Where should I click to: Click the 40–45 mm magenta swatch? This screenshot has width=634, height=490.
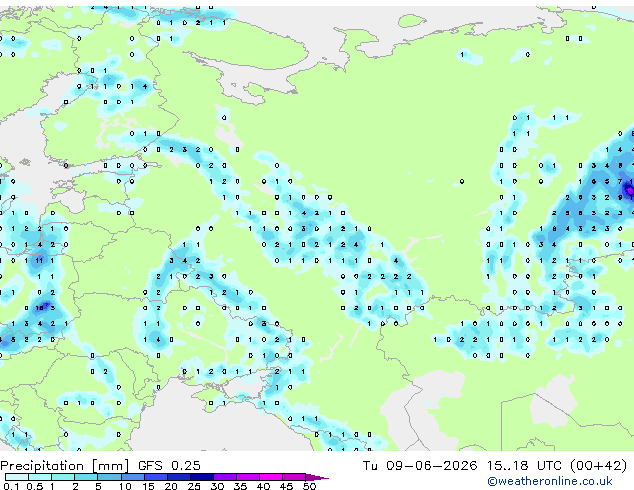point(271,477)
